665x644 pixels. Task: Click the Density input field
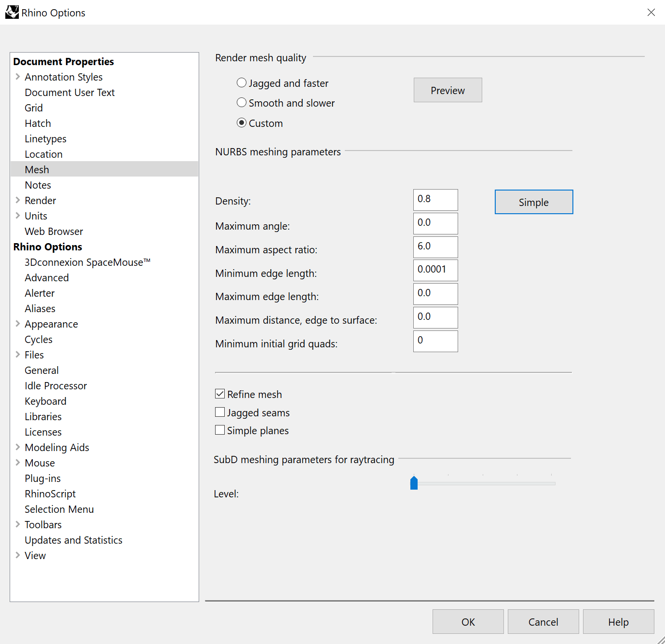pyautogui.click(x=435, y=200)
